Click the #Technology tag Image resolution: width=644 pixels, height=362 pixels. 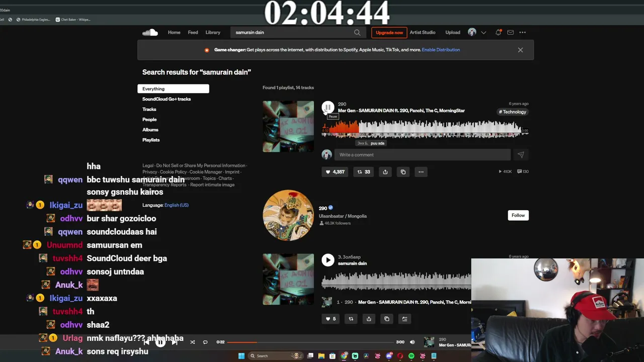tap(512, 112)
